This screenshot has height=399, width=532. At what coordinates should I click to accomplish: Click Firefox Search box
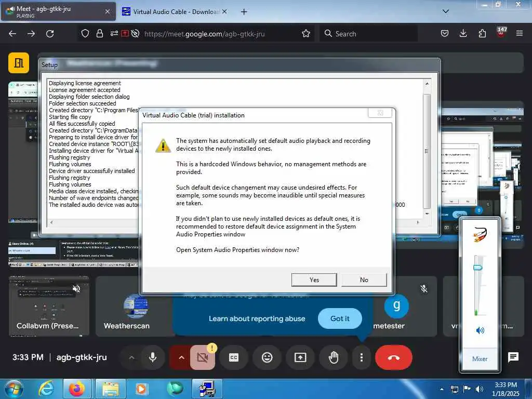368,34
